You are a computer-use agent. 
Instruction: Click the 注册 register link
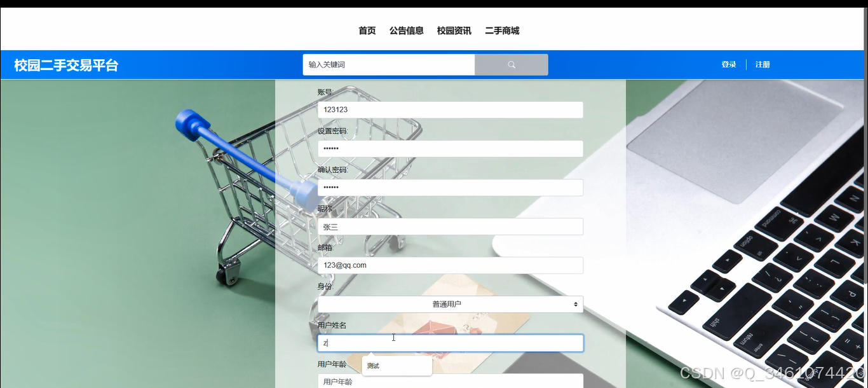tap(763, 64)
